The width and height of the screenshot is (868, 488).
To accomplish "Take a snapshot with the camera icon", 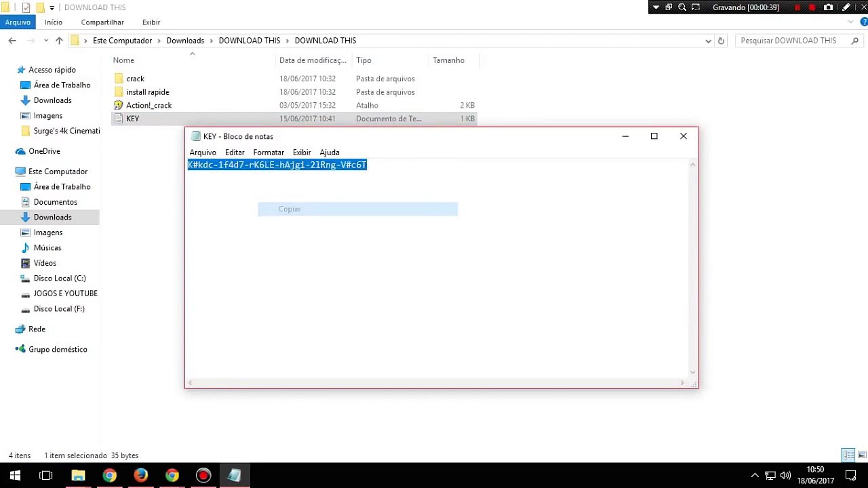I will tap(828, 7).
